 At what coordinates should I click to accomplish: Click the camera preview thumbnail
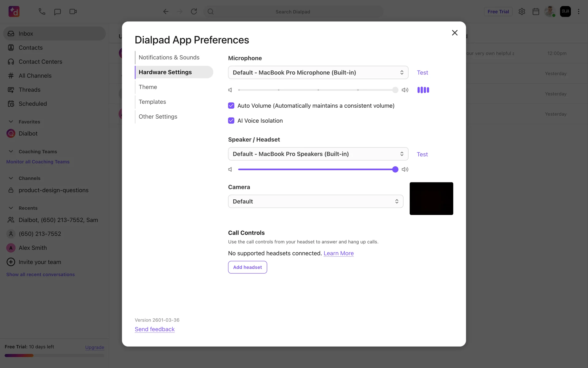tap(431, 199)
